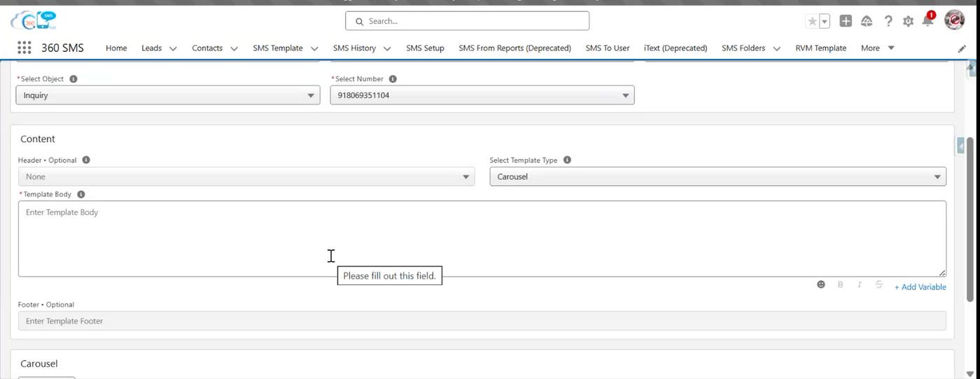Open the App Launcher grid icon

(x=24, y=48)
